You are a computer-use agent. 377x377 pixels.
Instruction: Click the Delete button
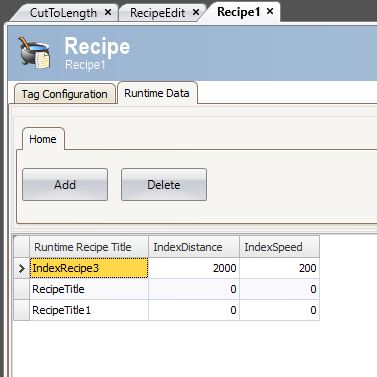tap(164, 185)
